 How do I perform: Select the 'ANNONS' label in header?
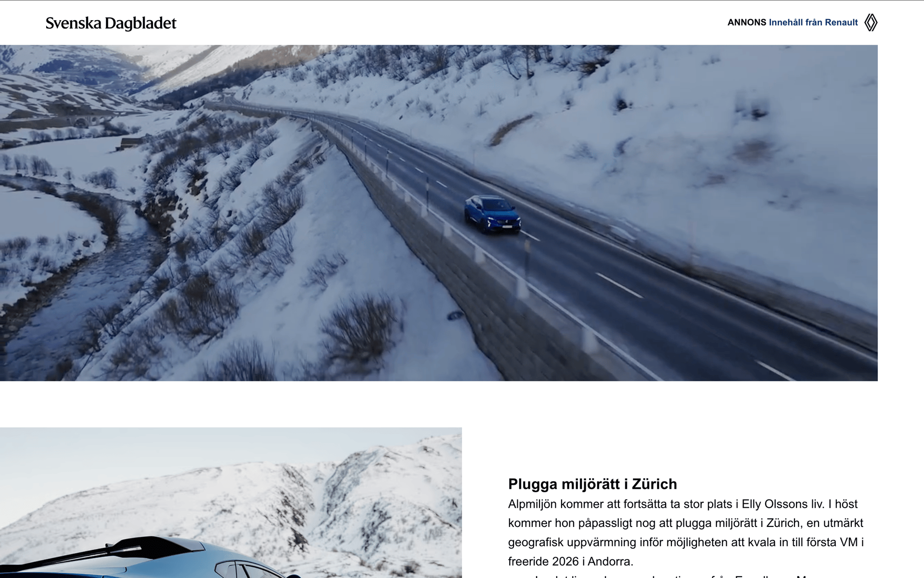pyautogui.click(x=746, y=22)
